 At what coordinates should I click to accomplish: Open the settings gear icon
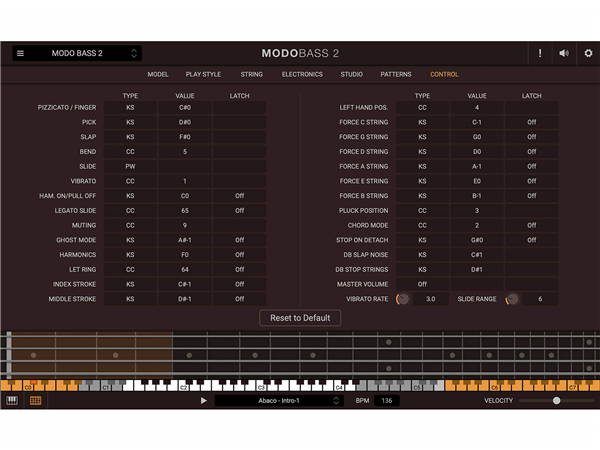(x=588, y=53)
